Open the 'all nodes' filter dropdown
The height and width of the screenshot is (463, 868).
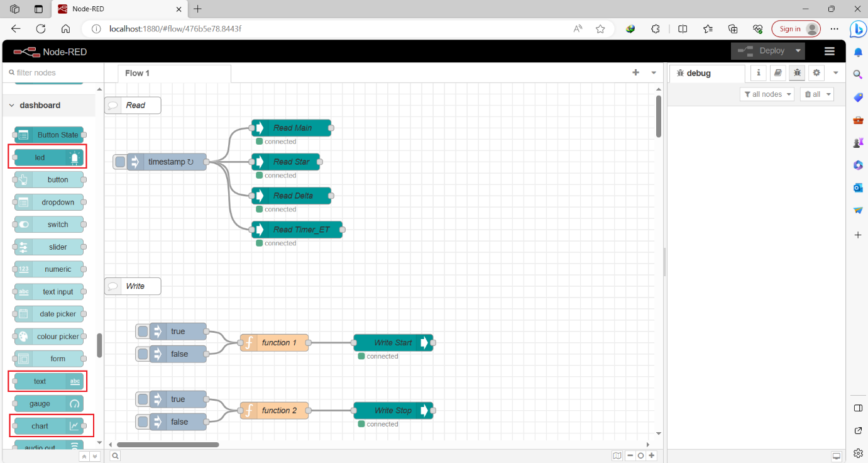click(767, 94)
